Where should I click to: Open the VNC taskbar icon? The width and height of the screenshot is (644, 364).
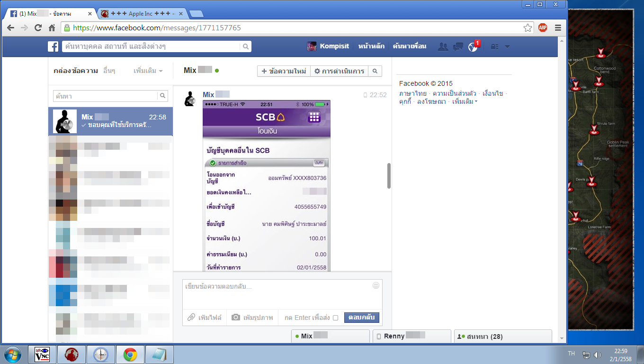[43, 355]
